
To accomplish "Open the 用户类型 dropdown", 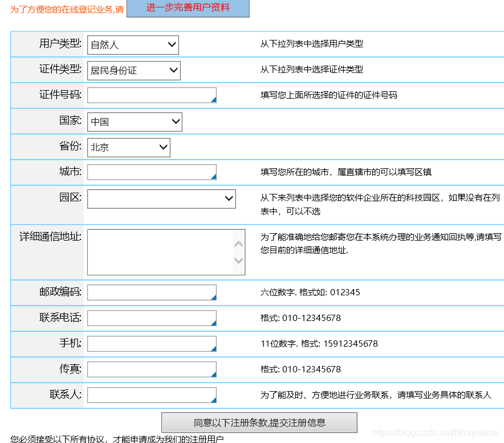I will point(132,44).
